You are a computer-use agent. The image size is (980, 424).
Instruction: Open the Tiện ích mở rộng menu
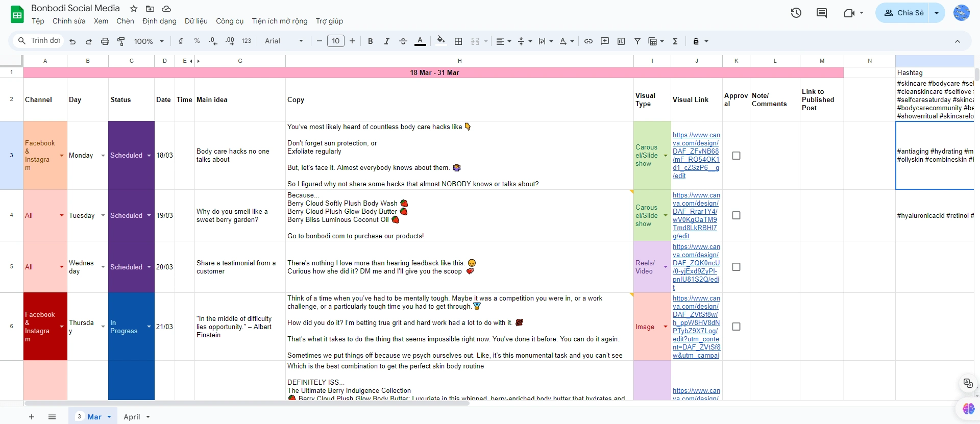point(280,21)
